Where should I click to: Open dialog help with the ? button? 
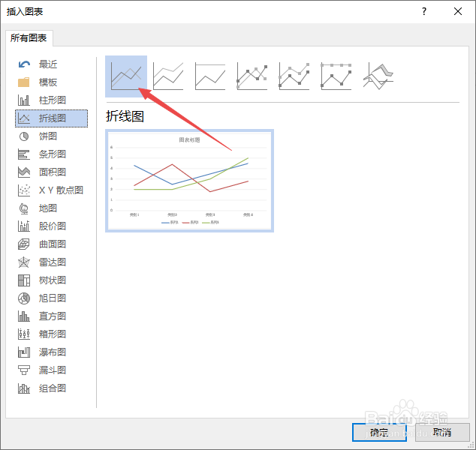point(424,11)
